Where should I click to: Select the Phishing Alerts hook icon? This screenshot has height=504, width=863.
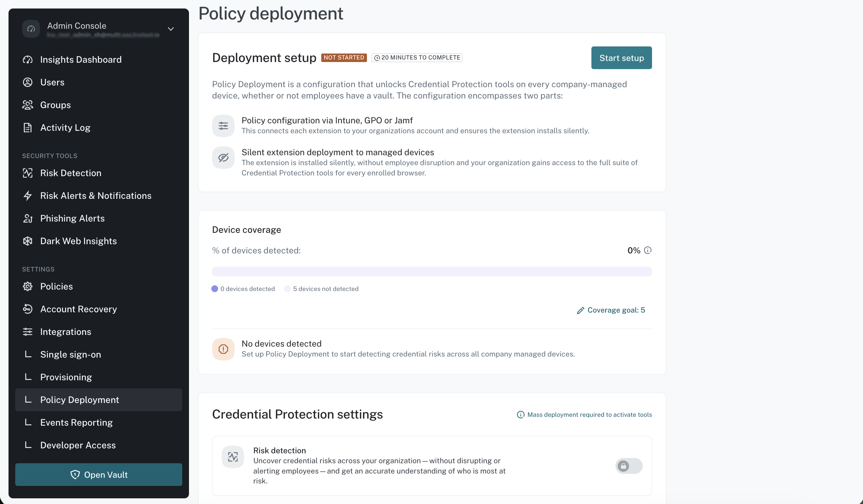point(28,218)
